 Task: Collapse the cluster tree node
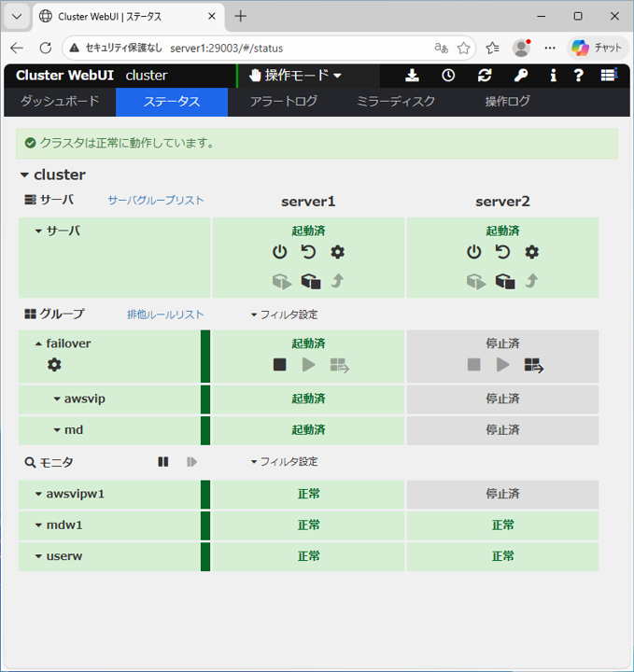click(24, 175)
